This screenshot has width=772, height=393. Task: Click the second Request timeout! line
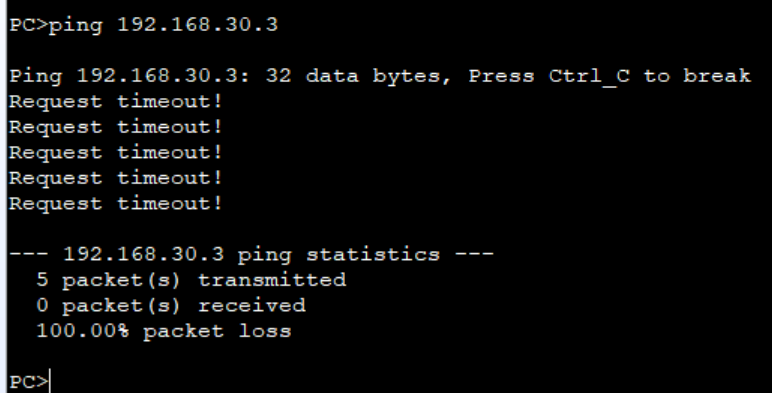tap(116, 128)
